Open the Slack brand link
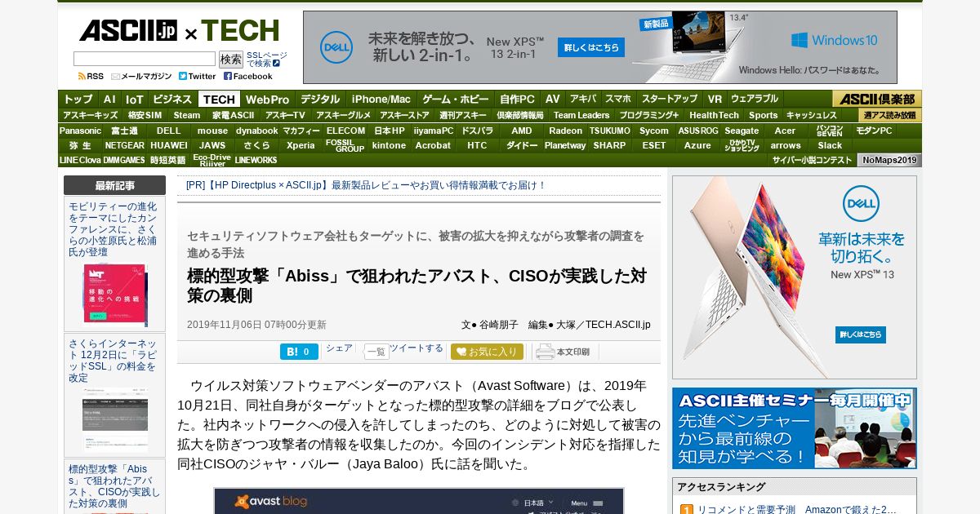Viewport: 980px width, 514px height. [x=830, y=145]
